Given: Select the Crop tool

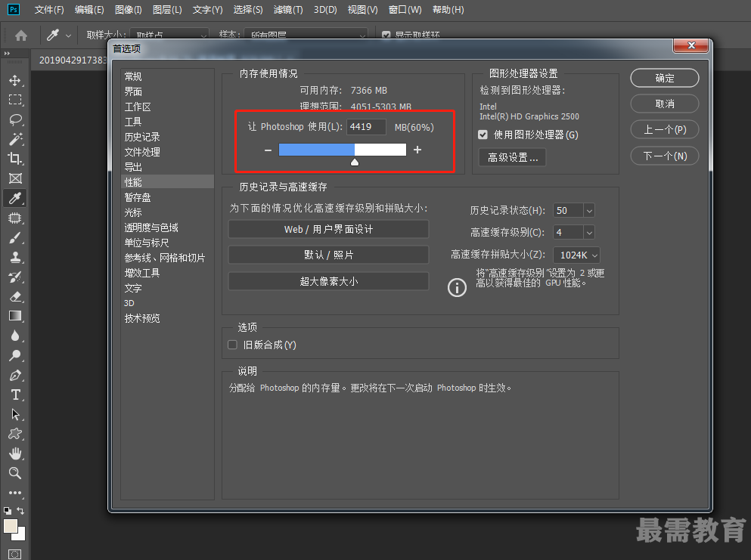Looking at the screenshot, I should coord(15,159).
